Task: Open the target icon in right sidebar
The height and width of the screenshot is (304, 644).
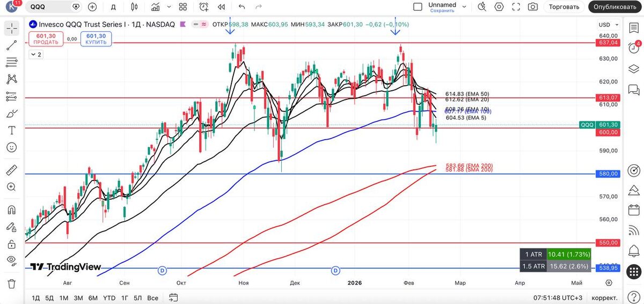Action: (x=633, y=171)
